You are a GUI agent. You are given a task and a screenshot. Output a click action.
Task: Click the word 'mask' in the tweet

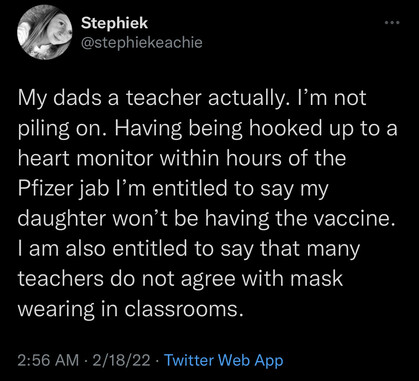315,278
